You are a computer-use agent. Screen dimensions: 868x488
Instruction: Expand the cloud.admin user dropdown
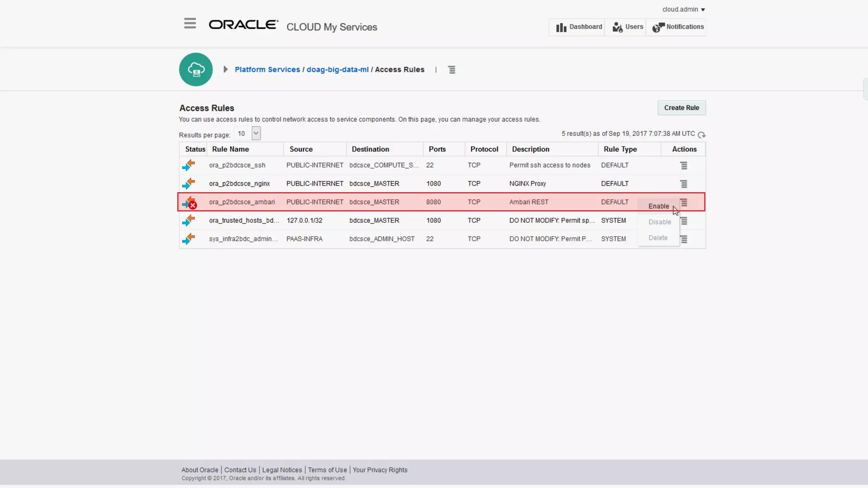coord(683,9)
